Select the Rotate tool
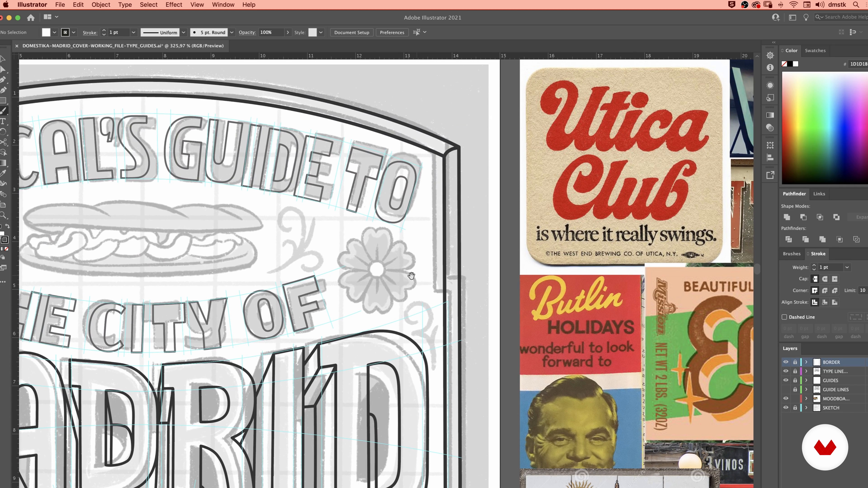The width and height of the screenshot is (868, 488). point(3,132)
